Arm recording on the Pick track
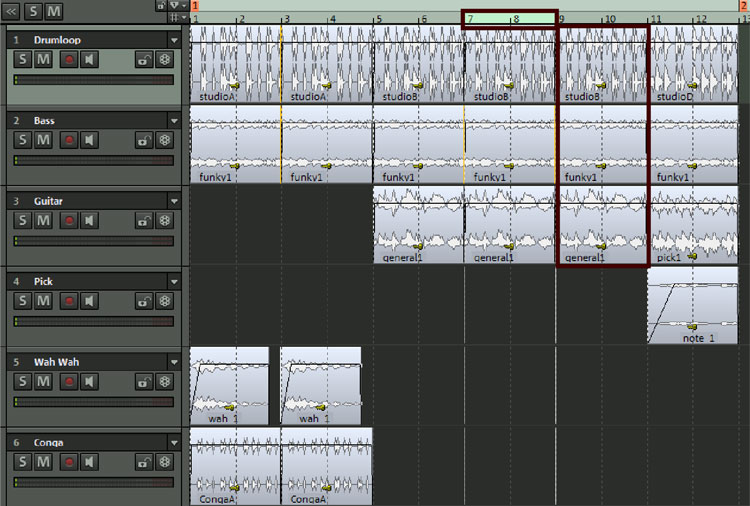This screenshot has width=750, height=506. tap(69, 301)
